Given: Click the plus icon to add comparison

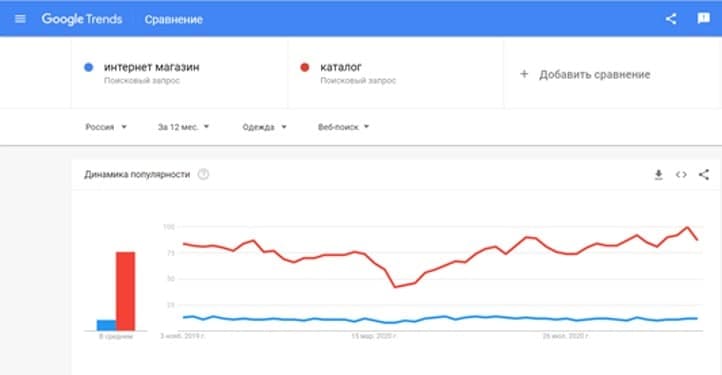Looking at the screenshot, I should 524,74.
